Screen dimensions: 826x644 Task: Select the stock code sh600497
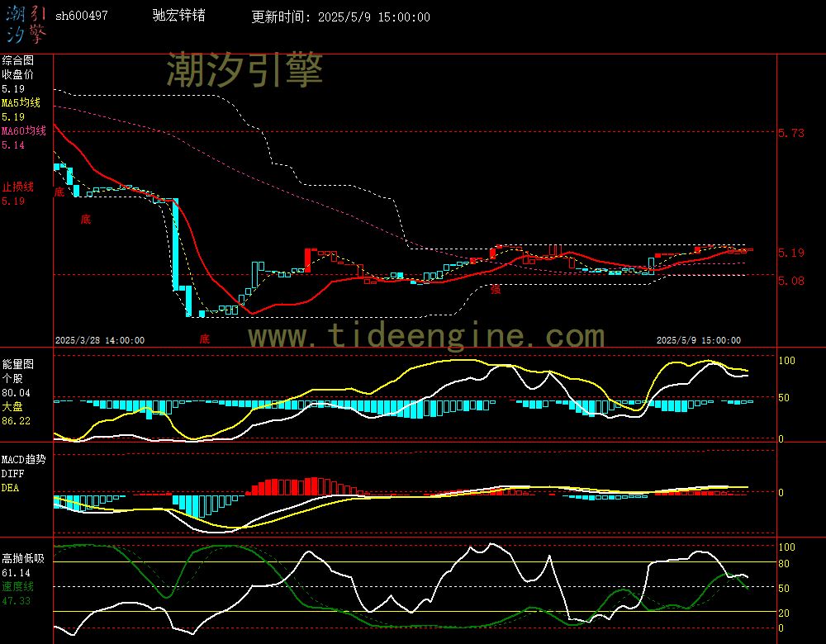82,16
